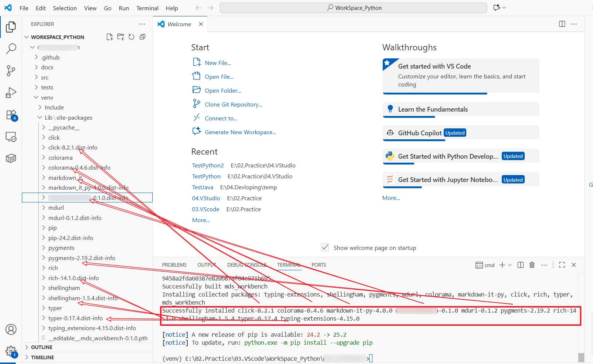Screen dimensions: 593x364
Task: Select the cmd terminal label
Action: click(x=485, y=265)
